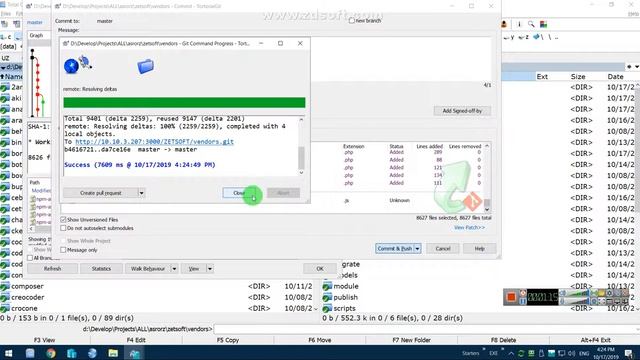This screenshot has width=640, height=360.
Task: Click the blue folder icon in the progress dialog
Action: (145, 66)
